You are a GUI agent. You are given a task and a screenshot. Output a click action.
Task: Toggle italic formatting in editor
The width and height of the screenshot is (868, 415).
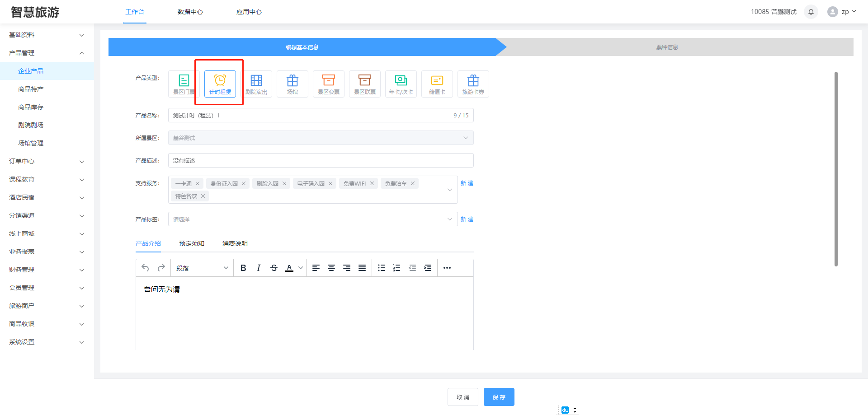(x=259, y=268)
